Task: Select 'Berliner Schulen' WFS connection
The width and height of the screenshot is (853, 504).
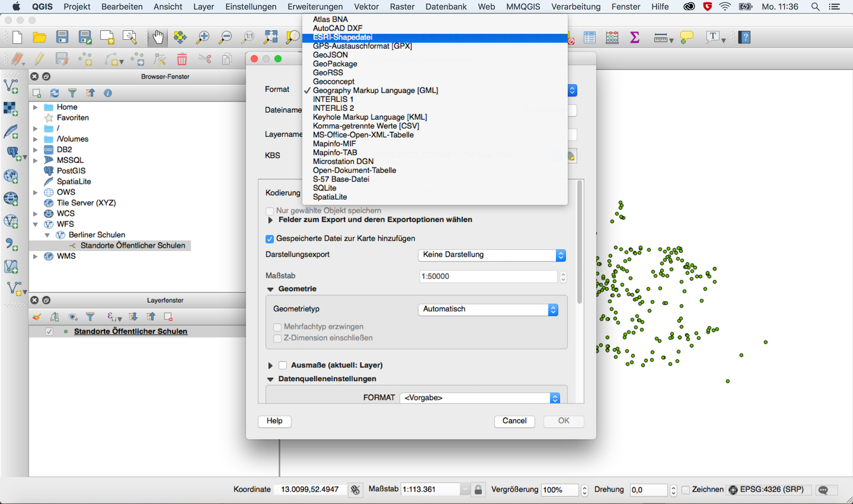Action: [97, 235]
